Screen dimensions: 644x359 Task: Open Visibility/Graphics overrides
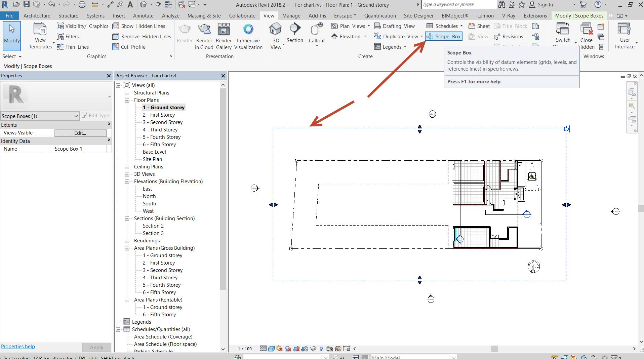[x=82, y=26]
